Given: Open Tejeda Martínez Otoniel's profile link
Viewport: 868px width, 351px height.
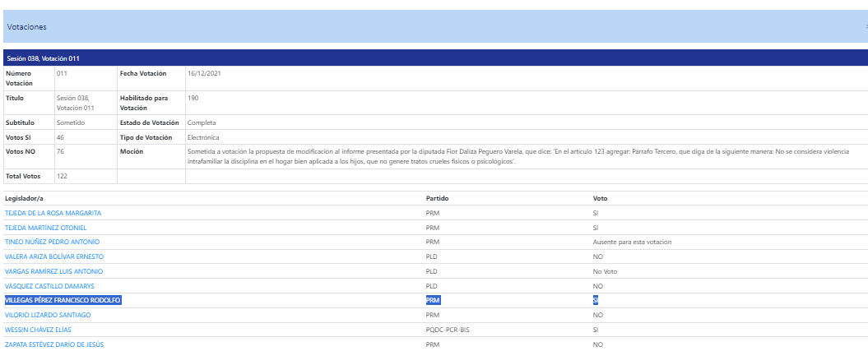Looking at the screenshot, I should tap(45, 228).
